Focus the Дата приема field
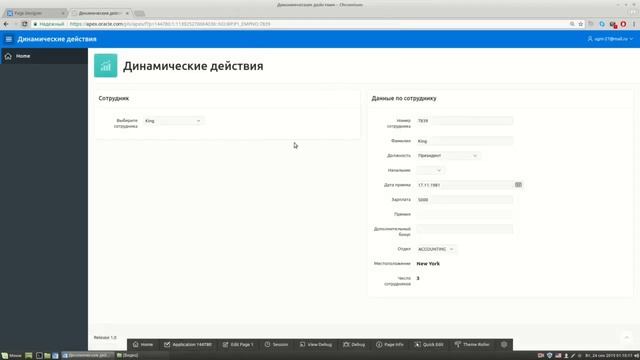 [x=464, y=185]
